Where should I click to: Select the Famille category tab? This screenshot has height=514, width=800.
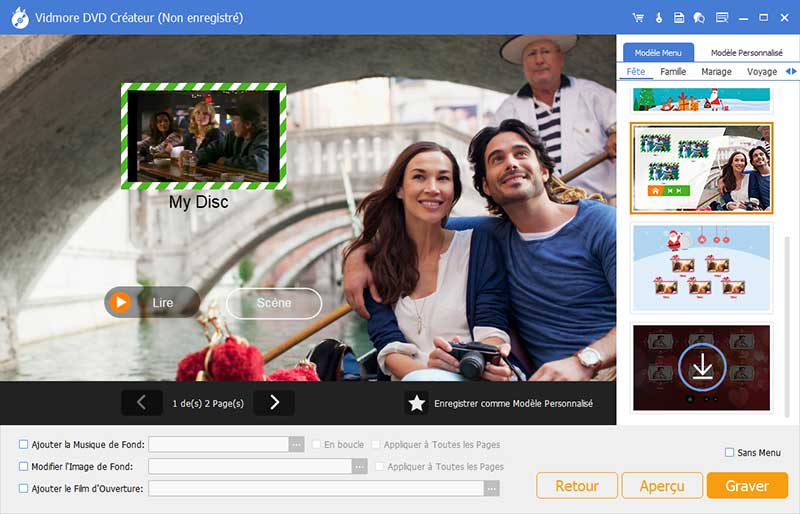point(673,72)
